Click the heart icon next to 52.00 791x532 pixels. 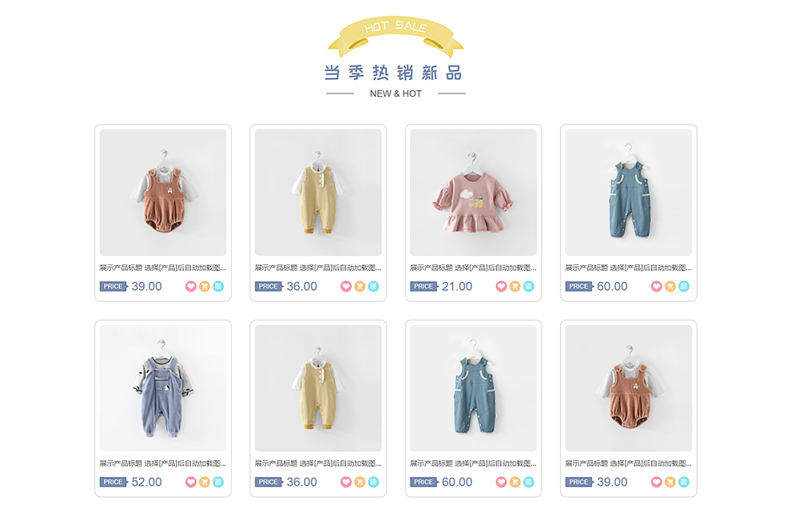(x=191, y=482)
